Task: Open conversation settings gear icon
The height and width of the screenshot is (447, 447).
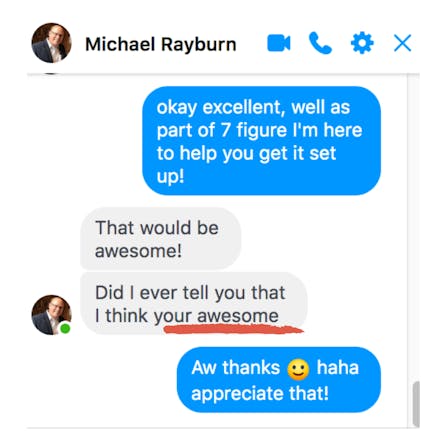Action: [362, 43]
